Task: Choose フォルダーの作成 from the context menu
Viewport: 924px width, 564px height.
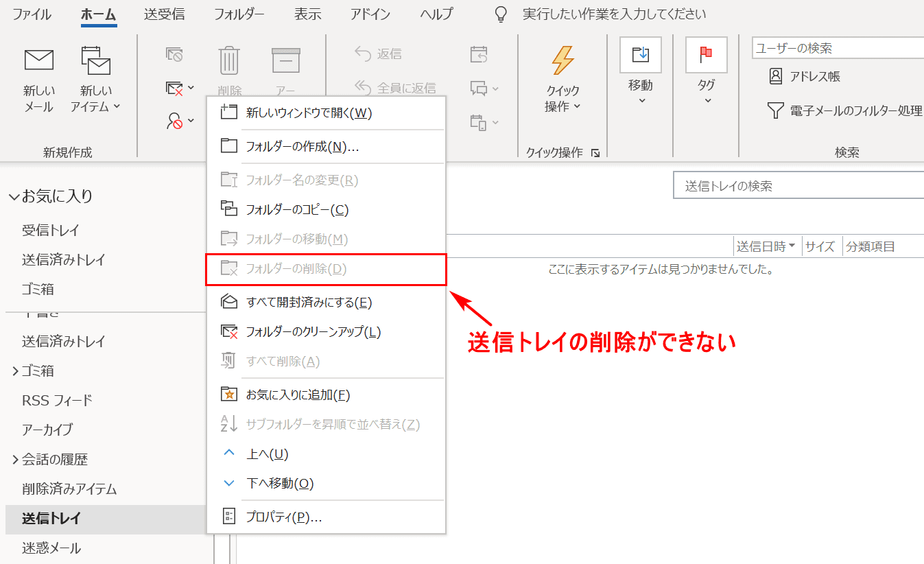Action: [x=302, y=146]
